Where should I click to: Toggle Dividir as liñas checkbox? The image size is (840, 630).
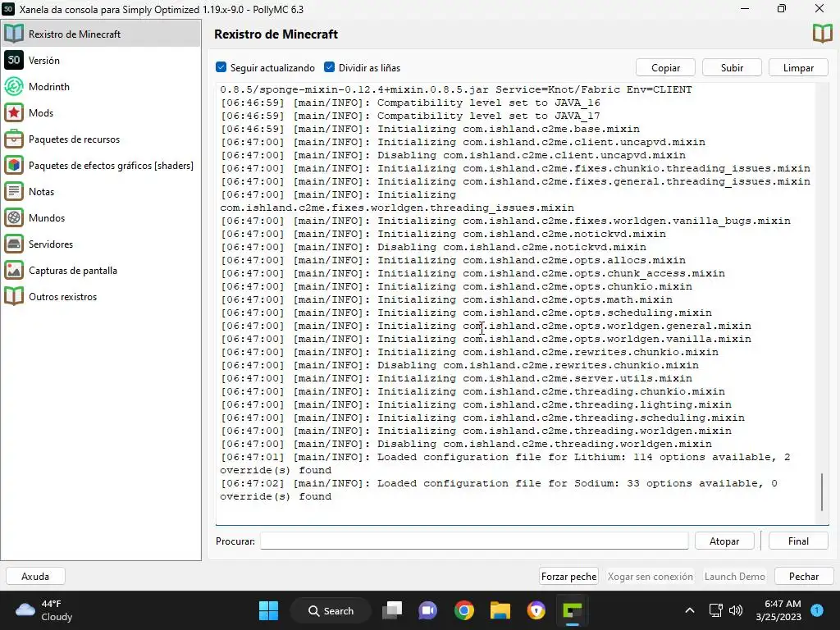[330, 67]
